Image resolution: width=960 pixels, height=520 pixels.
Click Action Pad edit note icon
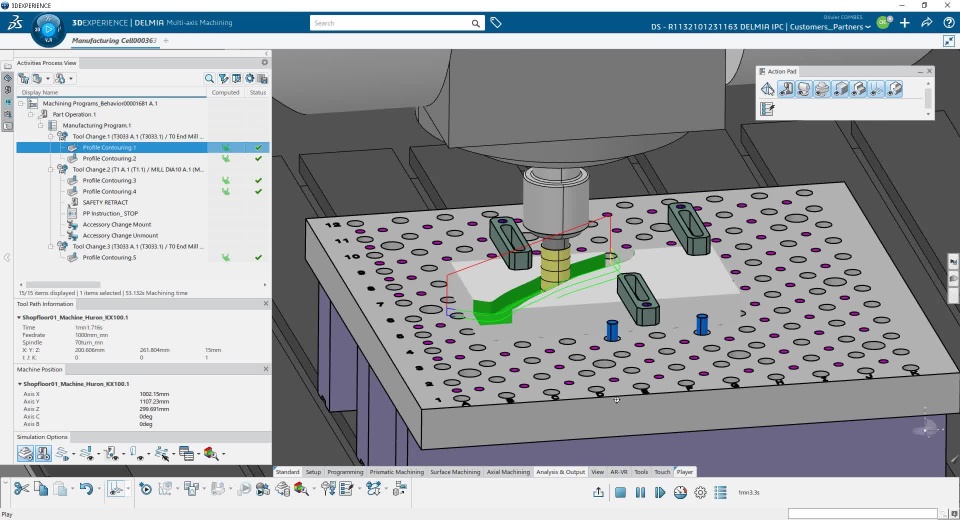point(767,109)
